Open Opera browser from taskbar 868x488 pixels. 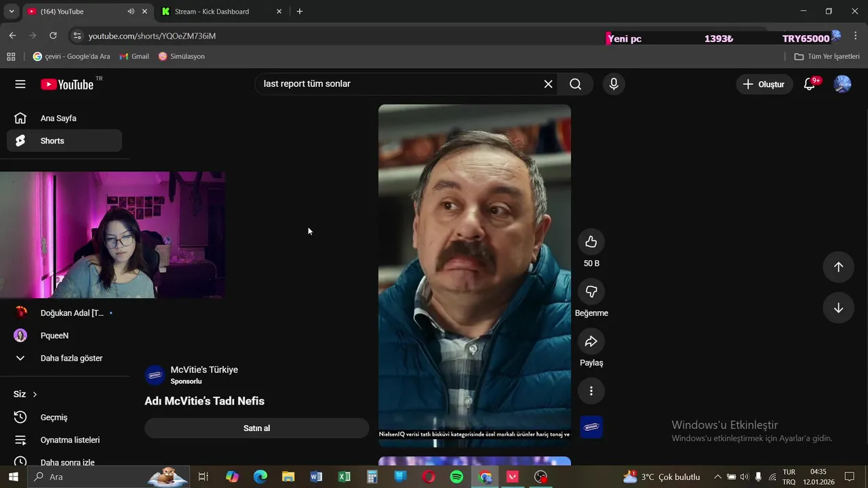pos(429,477)
